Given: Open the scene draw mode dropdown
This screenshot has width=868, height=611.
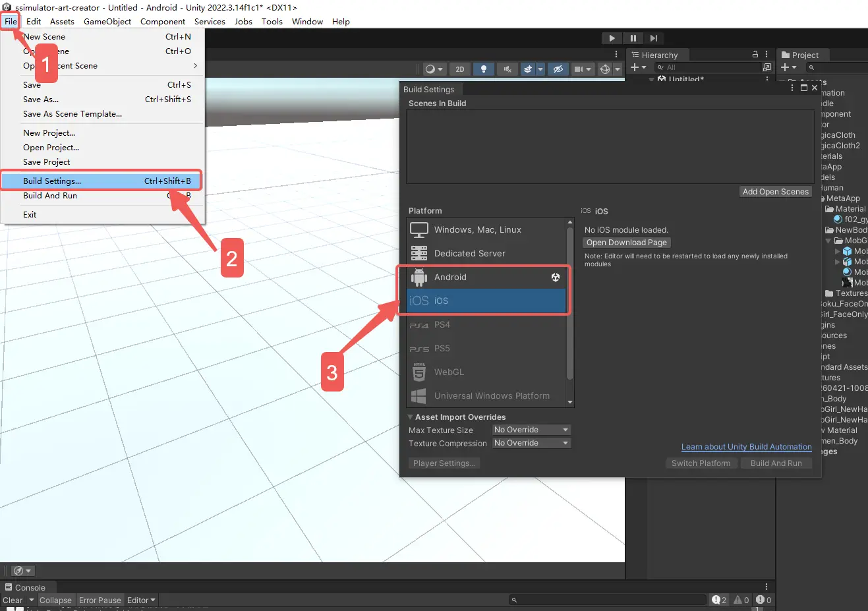Looking at the screenshot, I should (x=434, y=69).
